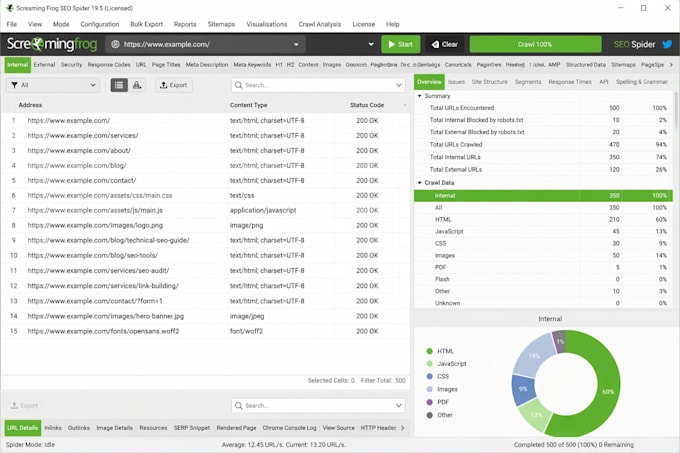This screenshot has width=680, height=453.
Task: Open the Inlinks tab
Action: (53, 428)
